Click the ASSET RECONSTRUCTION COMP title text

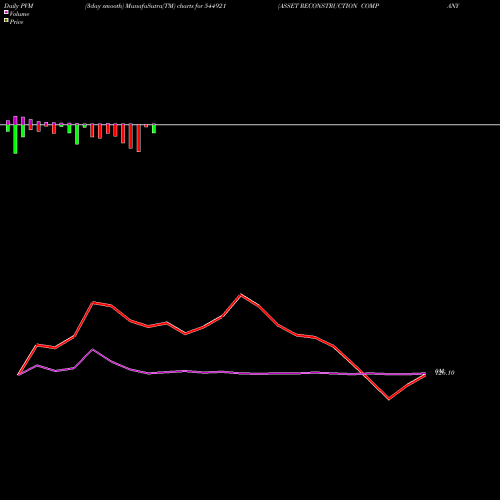(328, 6)
